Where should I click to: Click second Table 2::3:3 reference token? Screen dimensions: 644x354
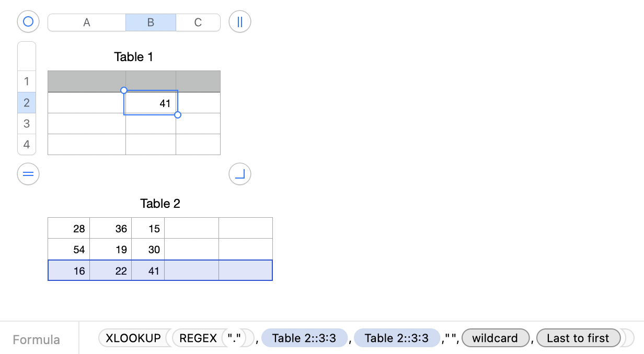397,338
